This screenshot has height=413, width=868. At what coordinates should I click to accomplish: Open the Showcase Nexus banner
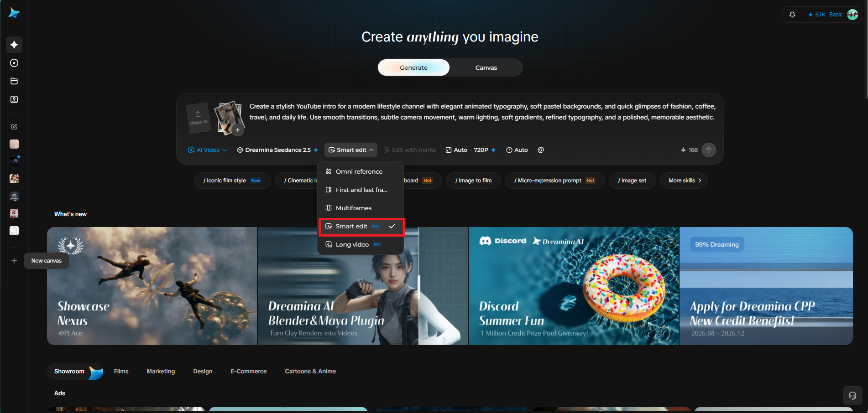(152, 286)
